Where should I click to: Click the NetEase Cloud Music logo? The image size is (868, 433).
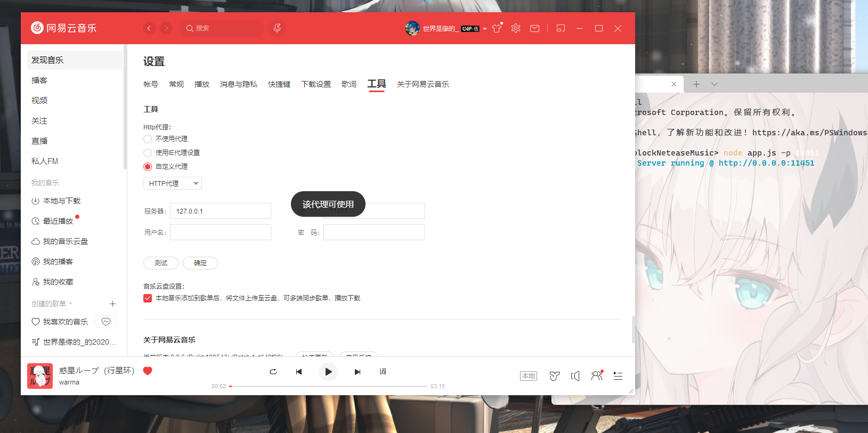[x=63, y=28]
